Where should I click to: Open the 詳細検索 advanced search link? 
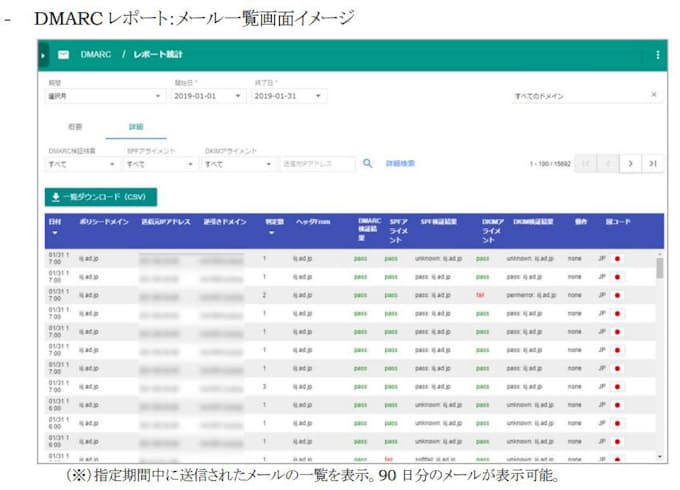[400, 163]
